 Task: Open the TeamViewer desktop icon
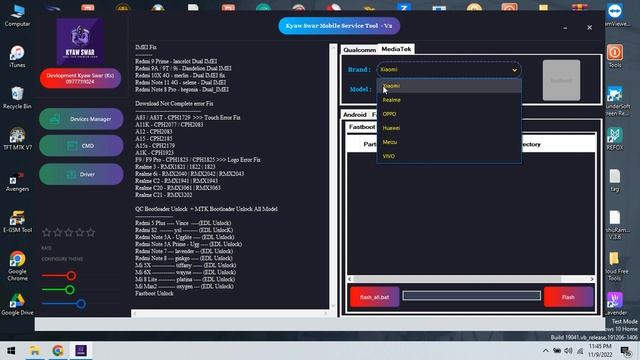point(616,15)
